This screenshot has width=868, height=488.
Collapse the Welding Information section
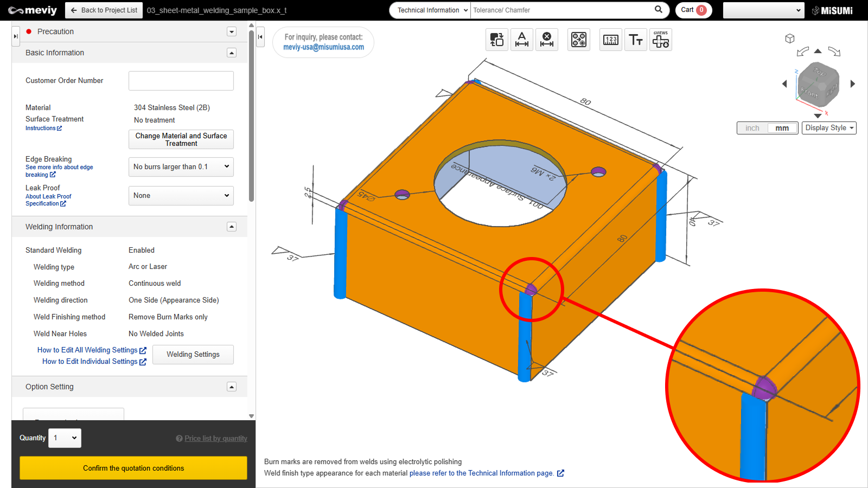pos(232,227)
